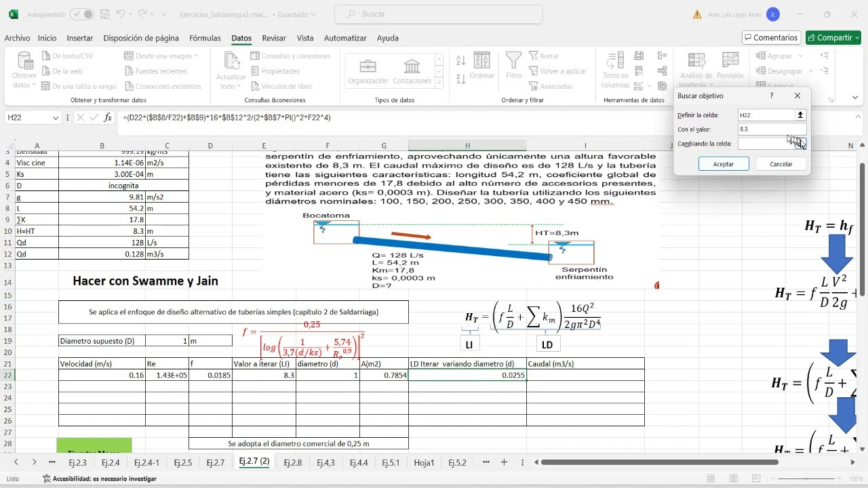Open Fuentes recientes

tap(155, 71)
